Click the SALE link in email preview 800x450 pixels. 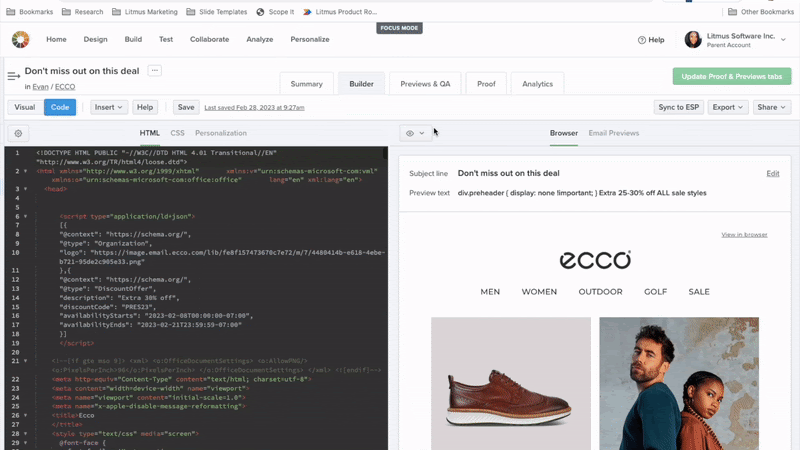click(x=698, y=292)
